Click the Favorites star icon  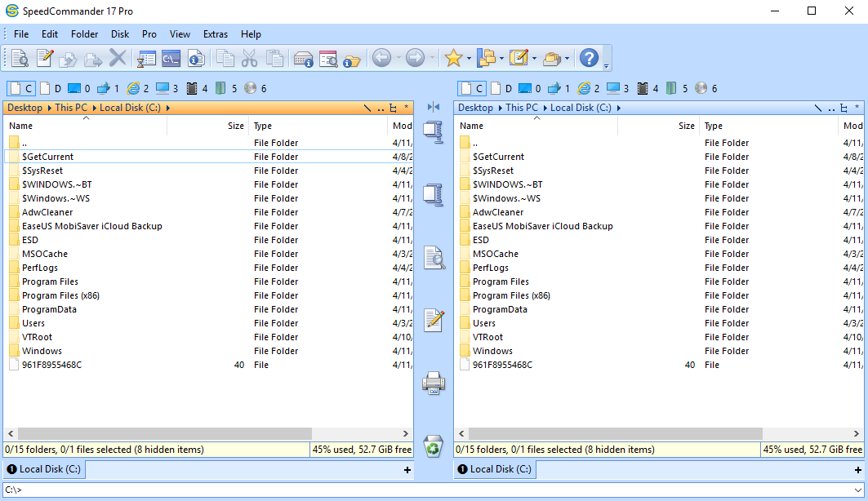[x=453, y=57]
